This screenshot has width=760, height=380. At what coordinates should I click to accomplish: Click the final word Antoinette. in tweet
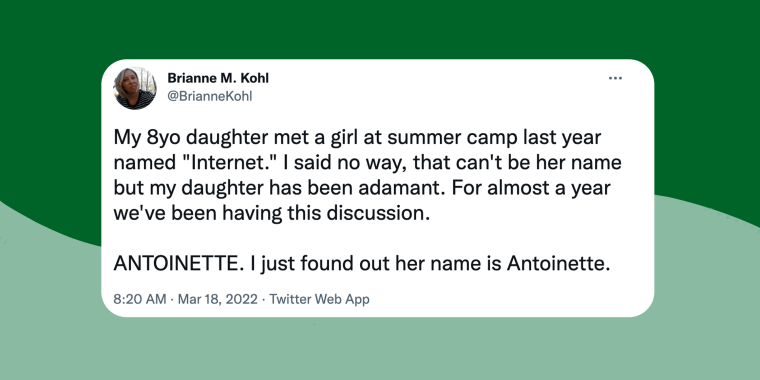(558, 264)
